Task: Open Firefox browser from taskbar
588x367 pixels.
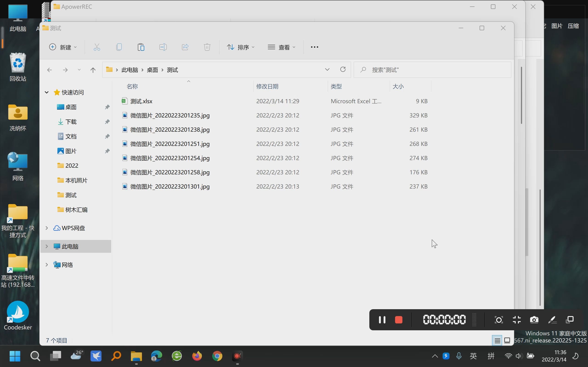Action: (197, 356)
